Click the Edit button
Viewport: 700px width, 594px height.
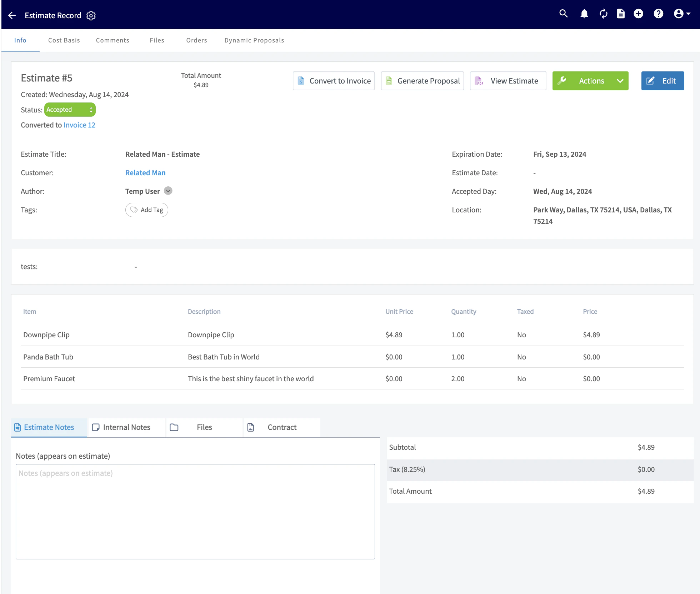click(x=662, y=81)
